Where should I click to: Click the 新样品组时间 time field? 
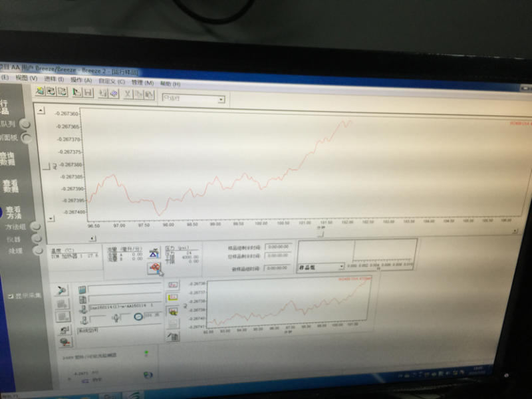coord(277,268)
